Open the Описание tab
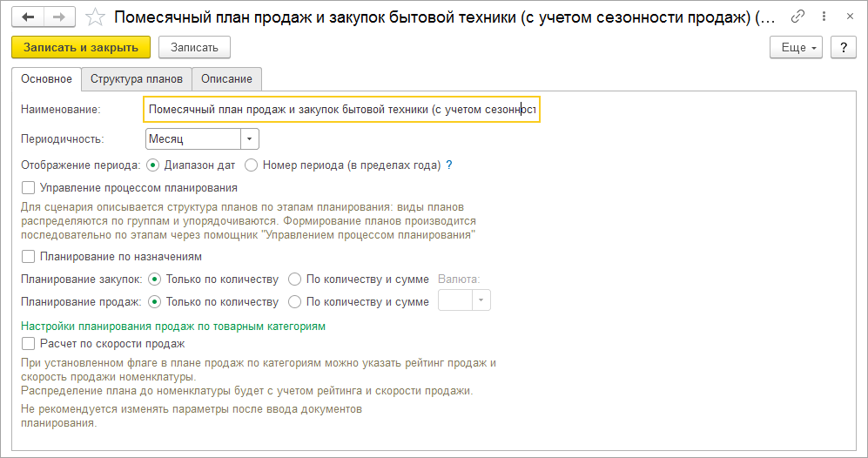This screenshot has height=458, width=868. point(226,78)
